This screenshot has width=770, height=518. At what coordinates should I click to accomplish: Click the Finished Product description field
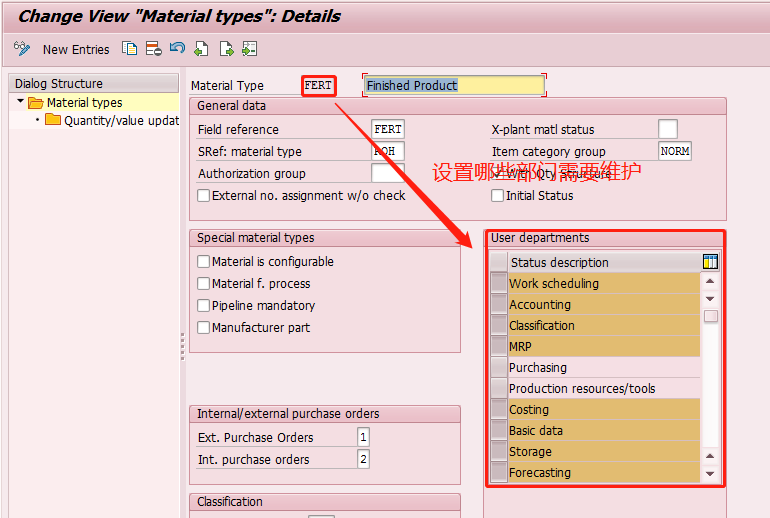pyautogui.click(x=454, y=85)
